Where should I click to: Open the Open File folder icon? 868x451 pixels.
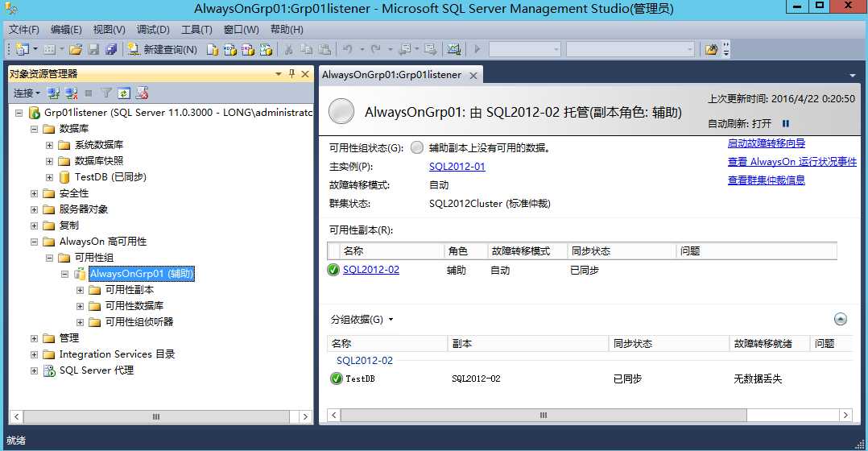coord(76,49)
